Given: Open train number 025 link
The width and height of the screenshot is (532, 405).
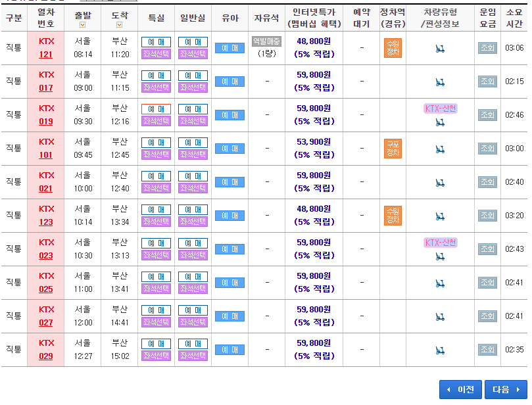Looking at the screenshot, I should (46, 289).
